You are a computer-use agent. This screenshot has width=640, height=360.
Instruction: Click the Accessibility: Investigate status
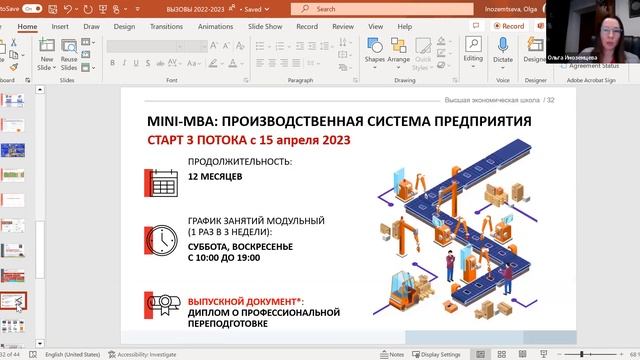(x=142, y=354)
